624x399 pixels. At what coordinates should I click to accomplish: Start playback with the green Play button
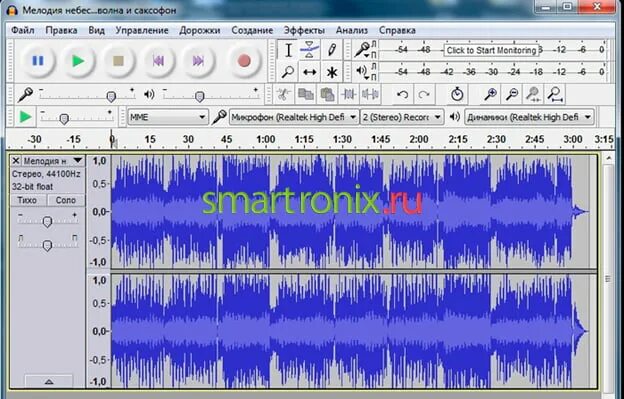(78, 61)
